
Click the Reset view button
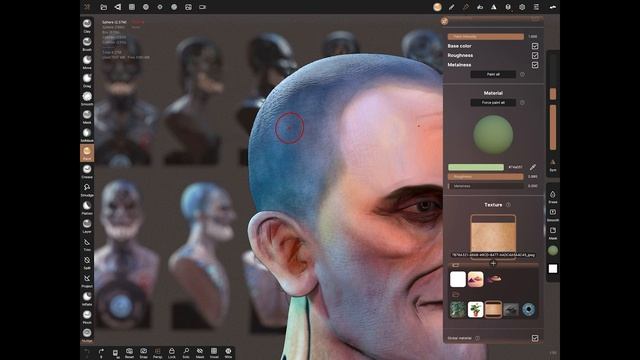(129, 353)
